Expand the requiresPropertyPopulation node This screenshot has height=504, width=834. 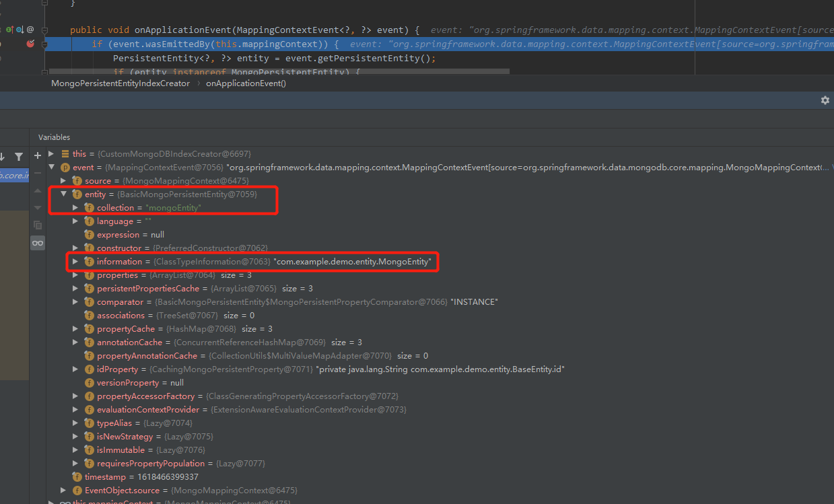click(75, 464)
